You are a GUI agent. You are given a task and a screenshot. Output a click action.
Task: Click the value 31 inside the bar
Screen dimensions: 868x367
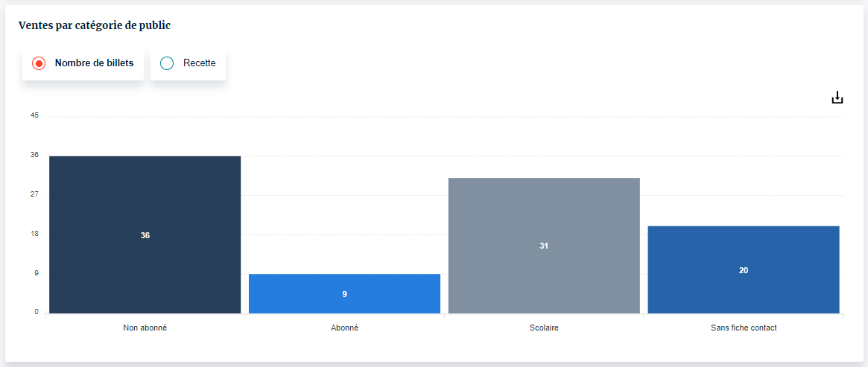pyautogui.click(x=544, y=246)
